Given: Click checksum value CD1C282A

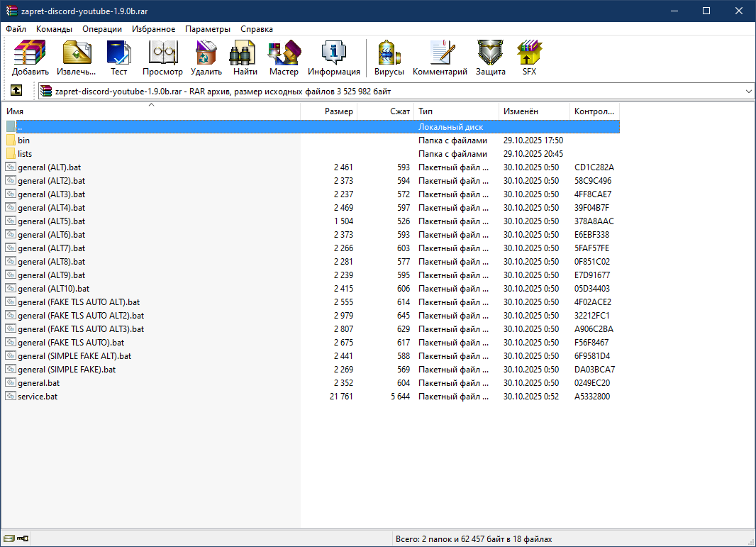Looking at the screenshot, I should click(594, 167).
